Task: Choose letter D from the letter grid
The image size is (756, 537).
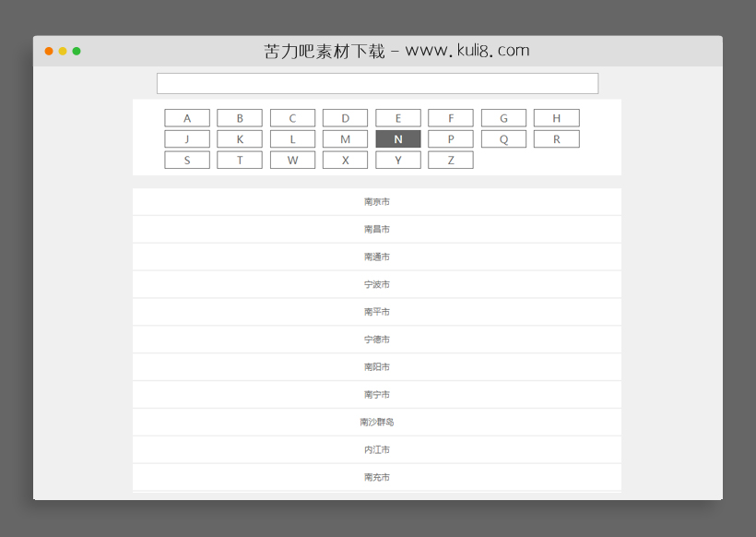Action: click(x=345, y=117)
